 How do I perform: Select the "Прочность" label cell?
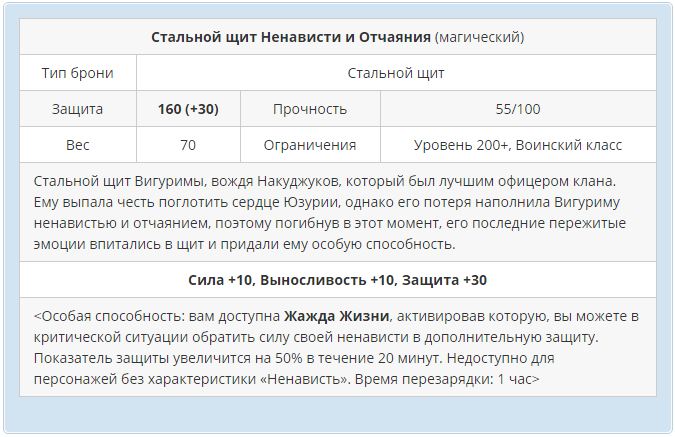[x=309, y=109]
